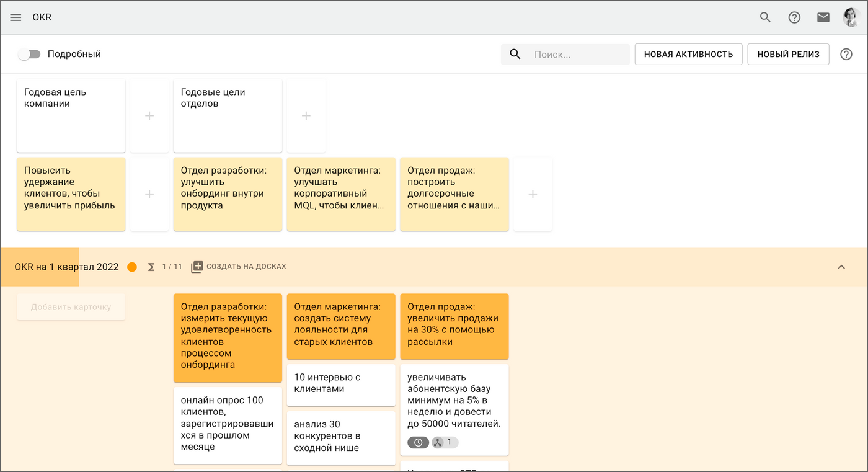Collapse the OKR quarter section chevron
This screenshot has width=868, height=472.
pyautogui.click(x=841, y=267)
